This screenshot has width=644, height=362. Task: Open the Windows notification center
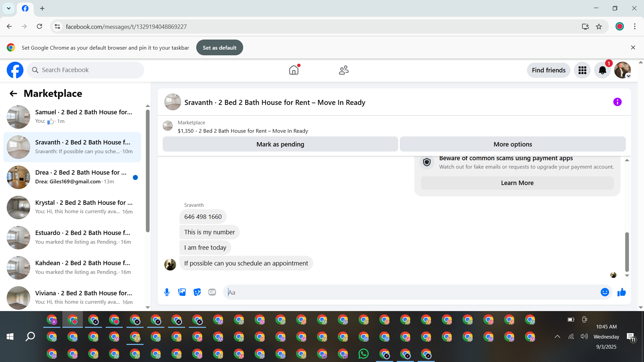pyautogui.click(x=631, y=337)
